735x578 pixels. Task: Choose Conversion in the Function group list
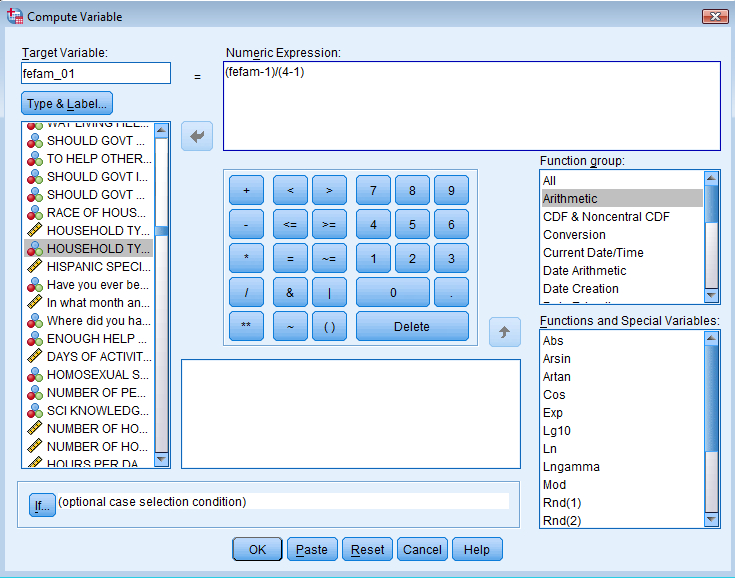click(574, 235)
